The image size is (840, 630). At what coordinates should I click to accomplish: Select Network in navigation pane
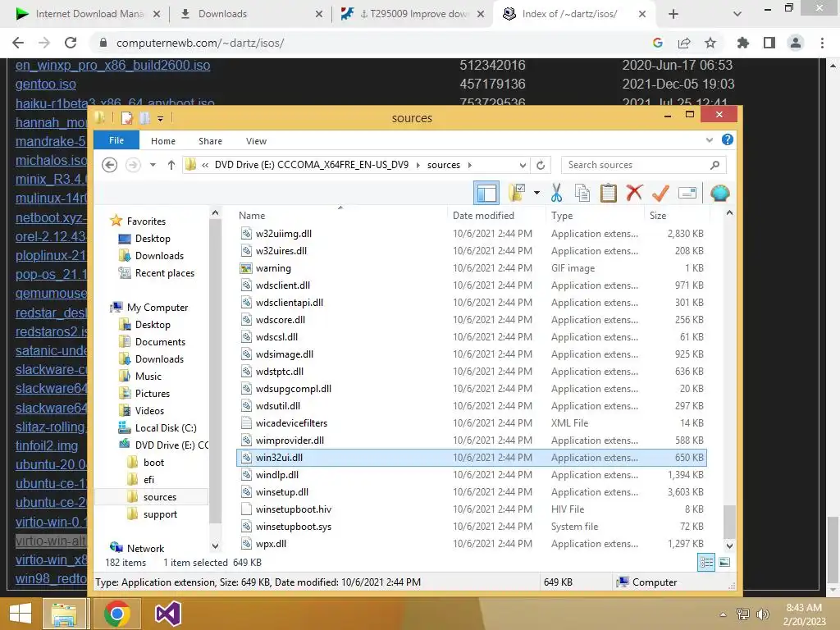145,549
